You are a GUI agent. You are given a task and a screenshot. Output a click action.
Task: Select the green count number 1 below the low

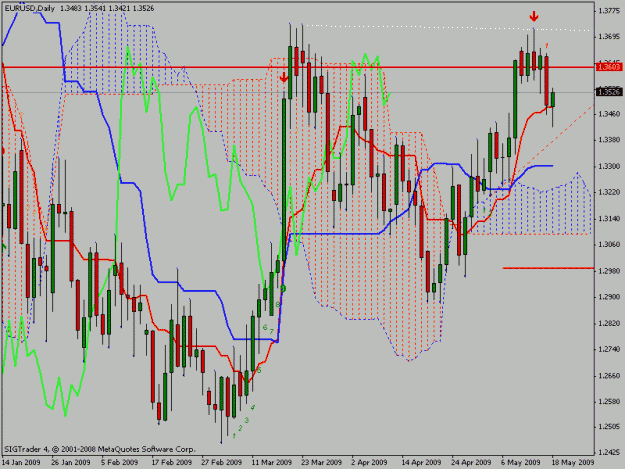point(234,436)
